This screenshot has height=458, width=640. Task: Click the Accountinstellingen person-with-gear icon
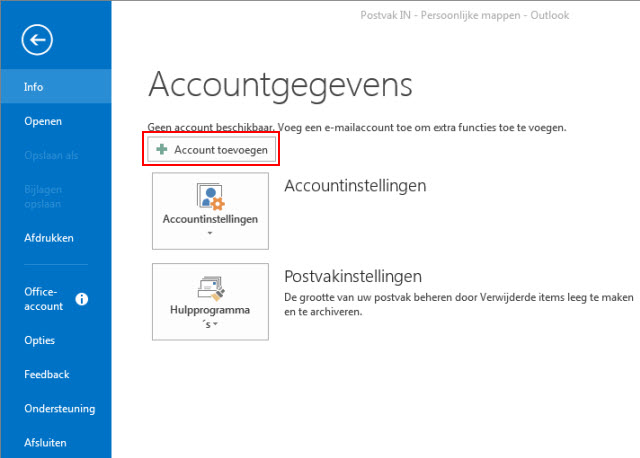click(210, 196)
